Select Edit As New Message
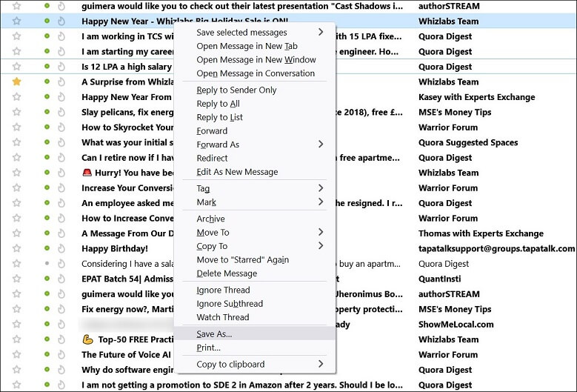Viewport: 577px width, 392px height. pyautogui.click(x=255, y=172)
